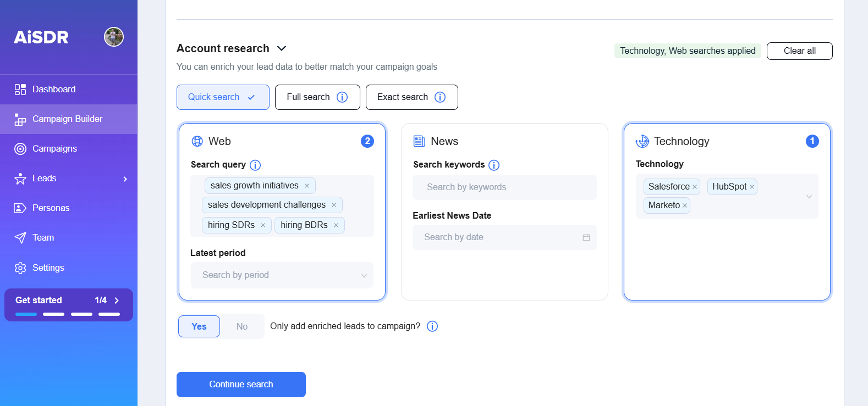Click the info icon beside Search query
Screen dimensions: 868x406
(x=255, y=165)
